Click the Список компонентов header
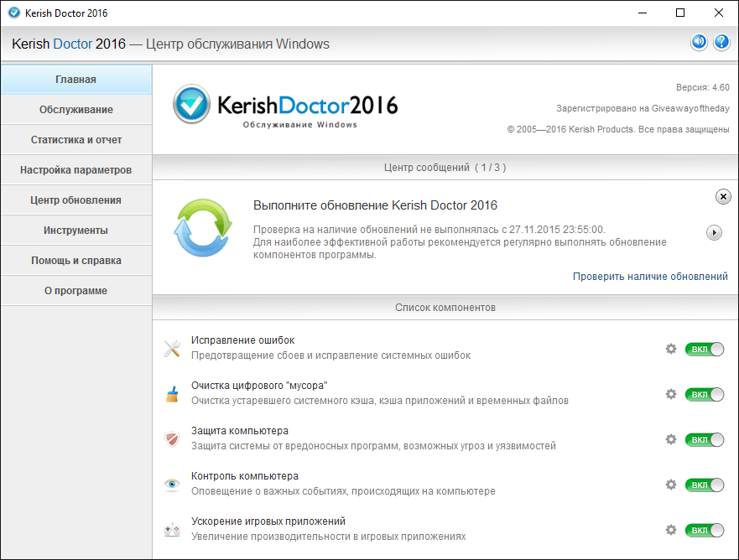 [445, 307]
